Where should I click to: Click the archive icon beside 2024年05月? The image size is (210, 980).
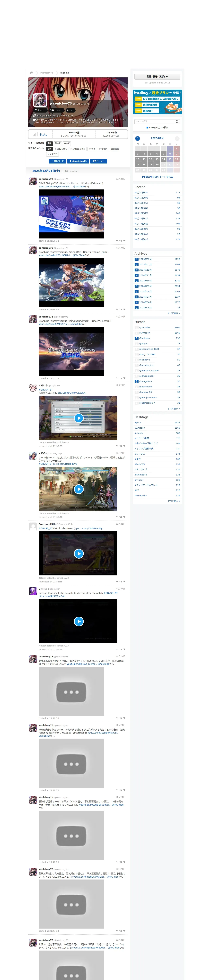[136, 307]
